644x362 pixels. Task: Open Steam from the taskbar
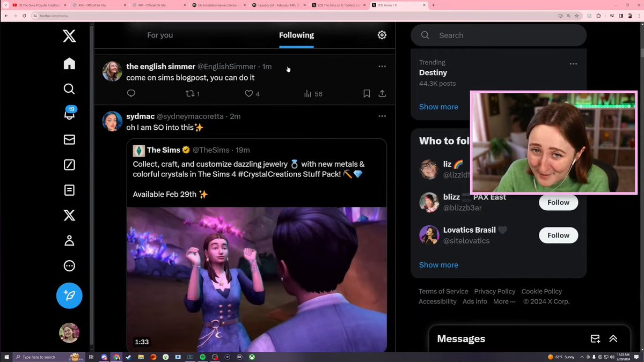129,357
